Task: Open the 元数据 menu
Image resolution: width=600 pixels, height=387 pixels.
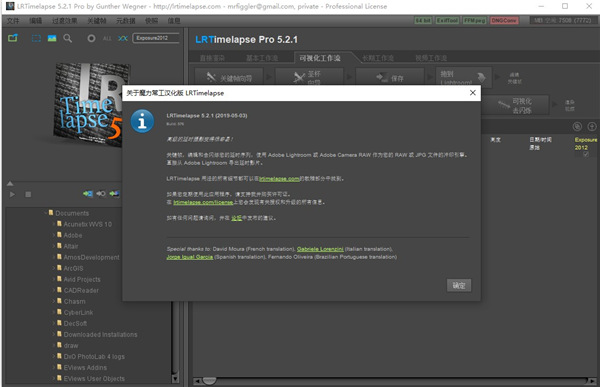Action: click(126, 21)
